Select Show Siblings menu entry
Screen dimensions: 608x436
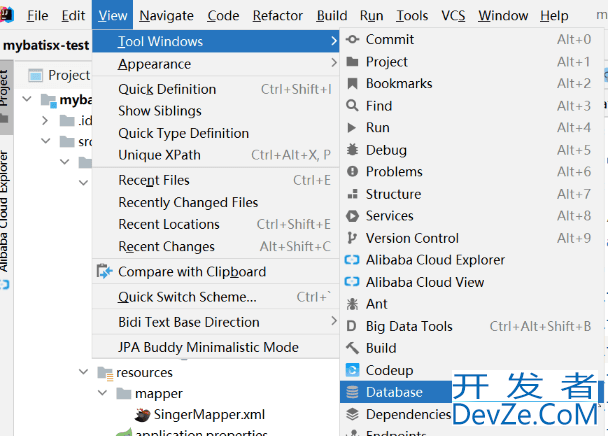pos(216,111)
